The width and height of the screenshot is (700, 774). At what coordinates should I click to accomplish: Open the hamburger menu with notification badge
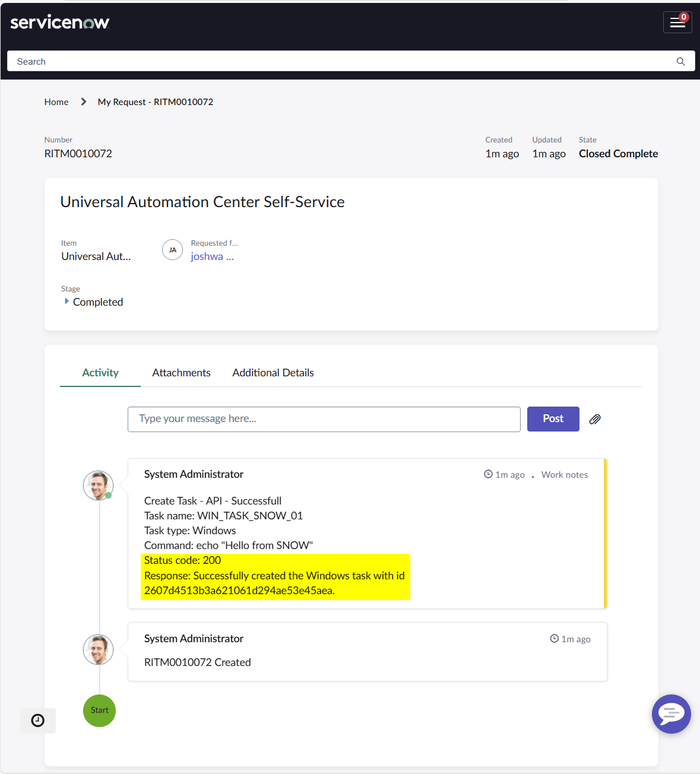click(677, 22)
